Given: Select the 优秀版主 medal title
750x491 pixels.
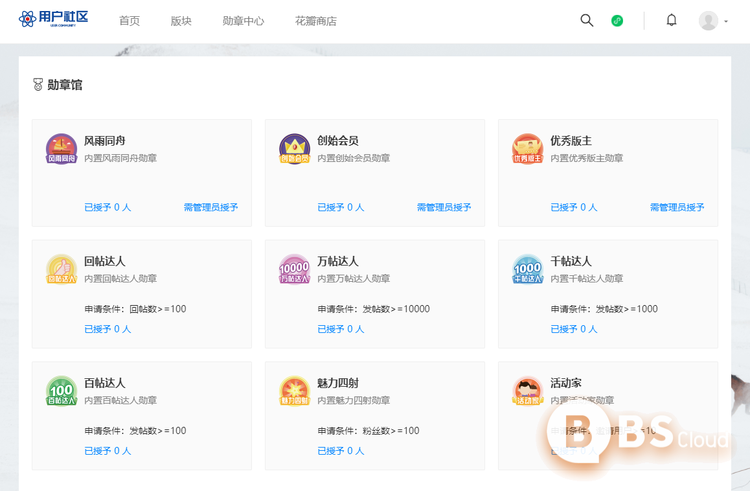Looking at the screenshot, I should 571,141.
